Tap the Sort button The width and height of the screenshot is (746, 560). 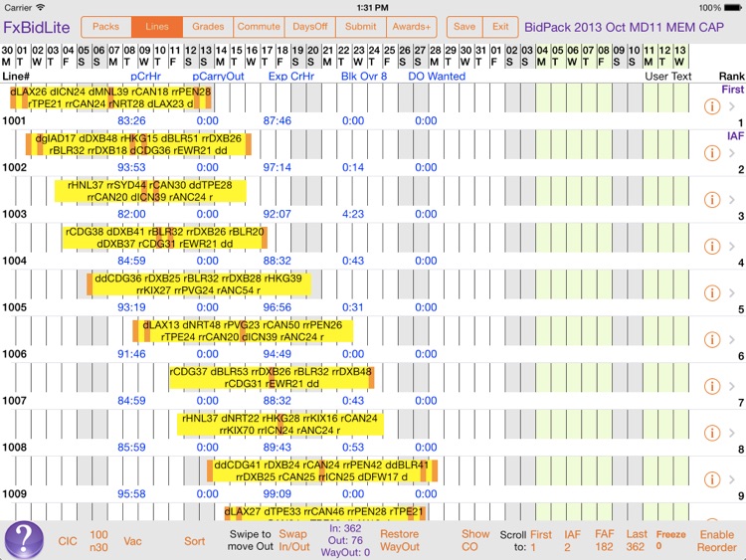[x=195, y=541]
